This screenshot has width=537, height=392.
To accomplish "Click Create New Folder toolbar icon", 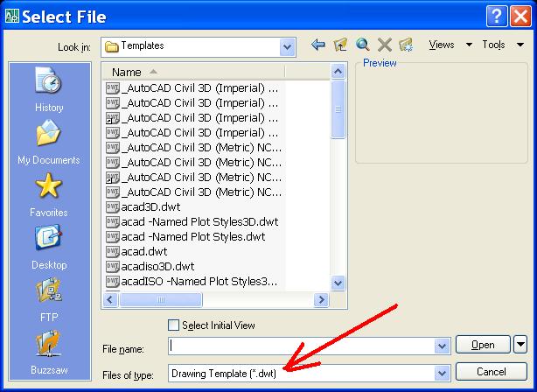I will click(x=406, y=45).
